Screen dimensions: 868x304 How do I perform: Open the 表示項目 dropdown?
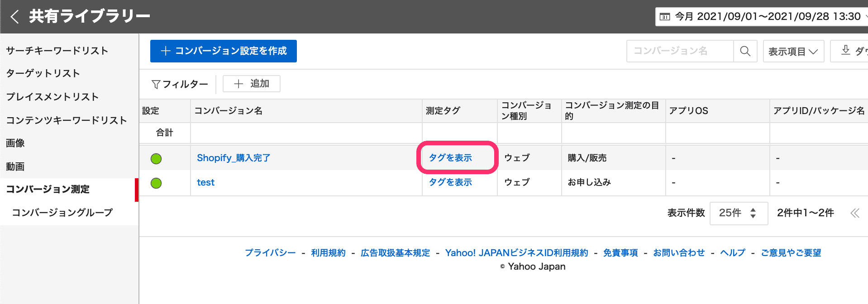(793, 51)
